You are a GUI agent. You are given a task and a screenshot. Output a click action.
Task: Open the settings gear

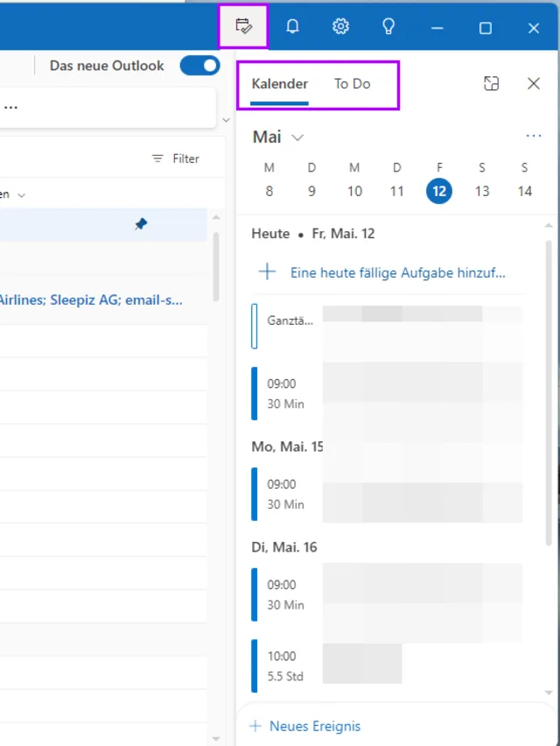click(x=340, y=27)
